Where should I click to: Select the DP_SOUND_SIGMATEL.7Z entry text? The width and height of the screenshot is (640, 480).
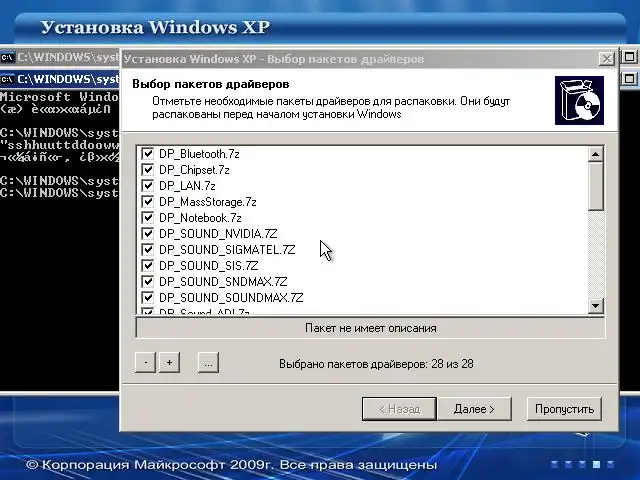point(227,249)
